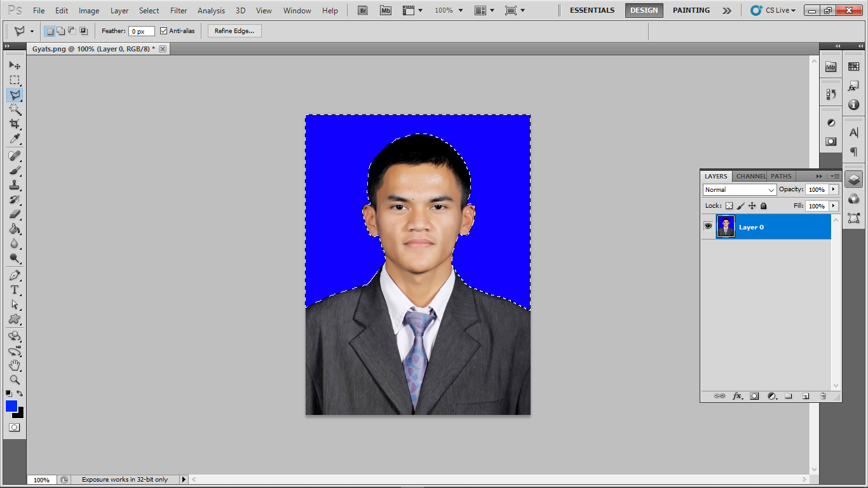Image resolution: width=868 pixels, height=488 pixels.
Task: Switch to Essentials workspace
Action: [x=592, y=10]
